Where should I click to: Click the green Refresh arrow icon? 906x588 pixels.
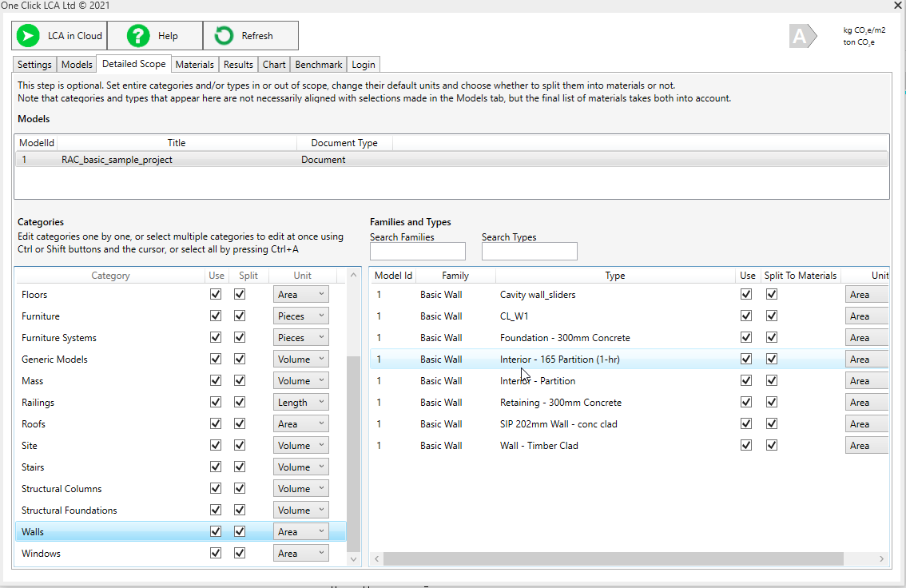225,36
